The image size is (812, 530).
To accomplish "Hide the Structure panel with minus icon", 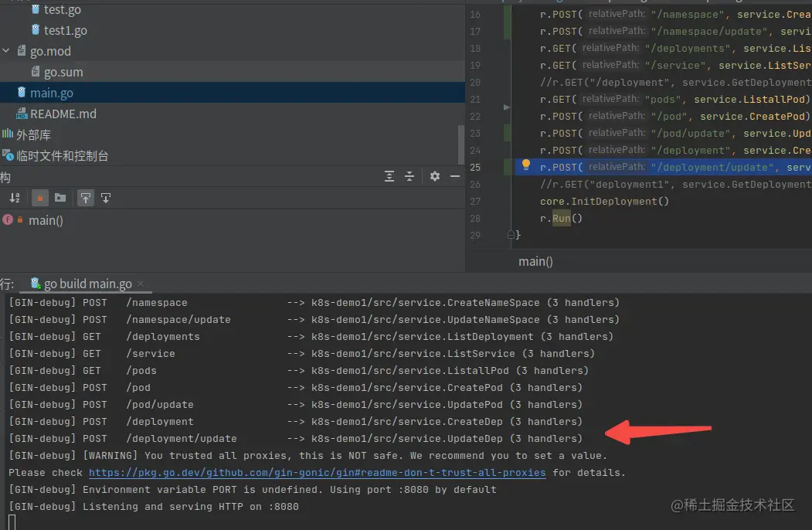I will (455, 177).
